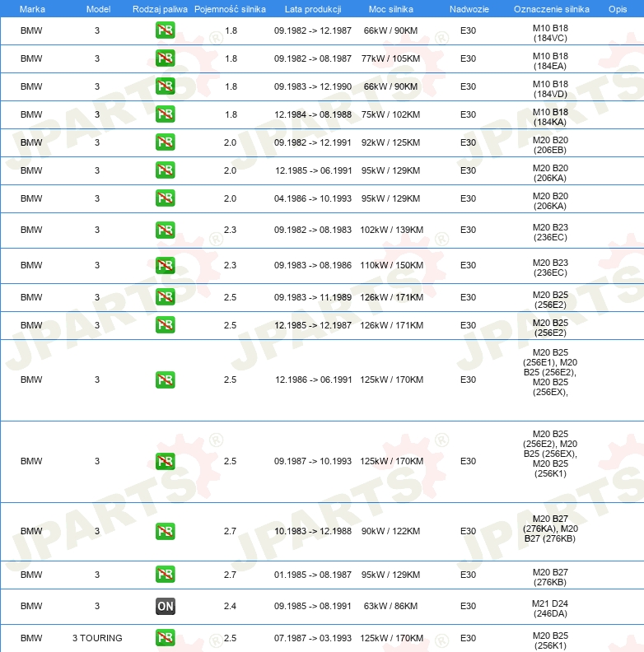Select engine cell starting with M20 B25 (256E1)
644x652 pixels.
[550, 372]
